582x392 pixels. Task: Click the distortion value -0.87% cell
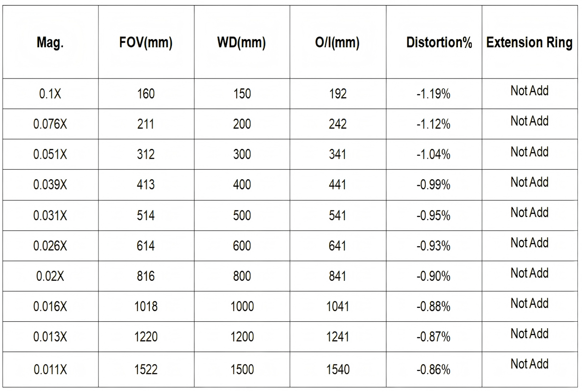(x=434, y=337)
